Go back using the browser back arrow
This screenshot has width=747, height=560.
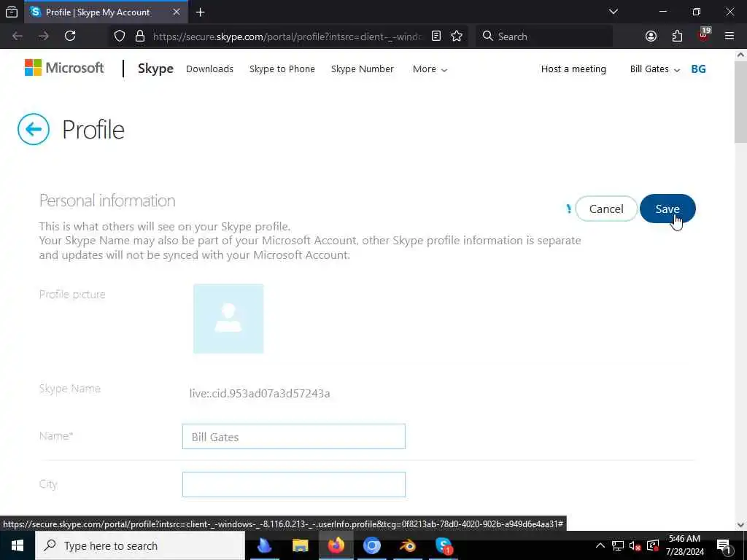(18, 36)
